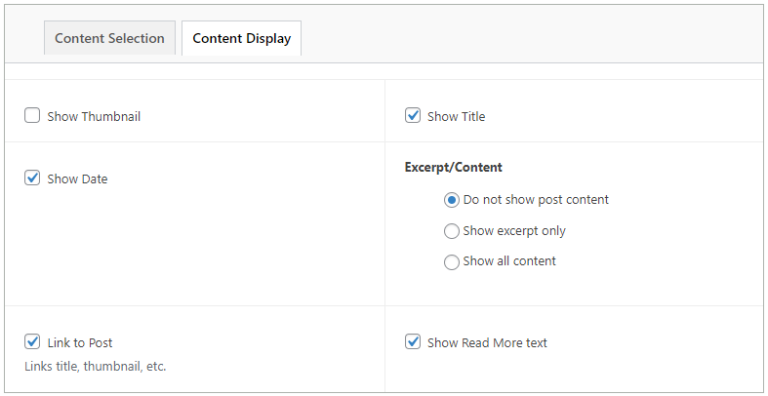
Task: Untick the Link to Post checkbox box
Action: pos(32,342)
